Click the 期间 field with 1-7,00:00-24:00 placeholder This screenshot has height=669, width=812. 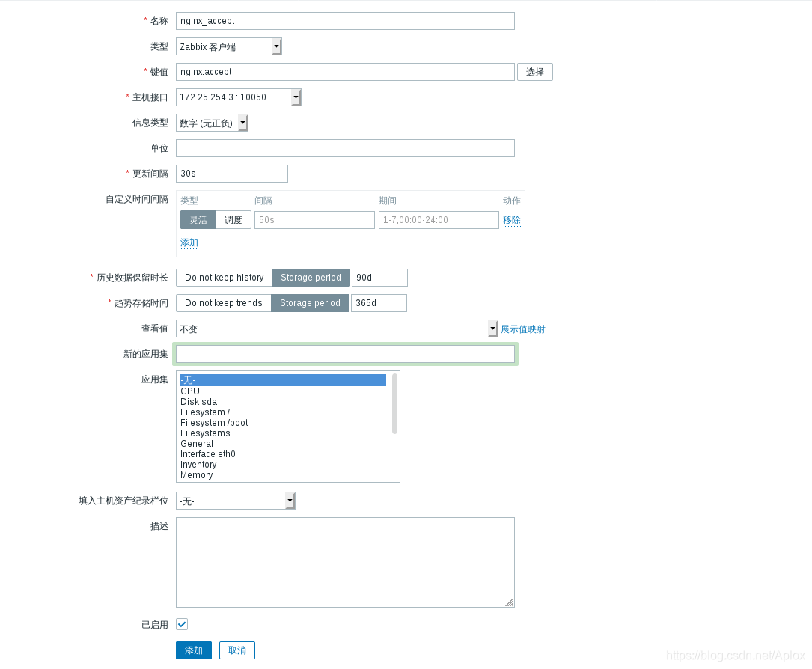point(439,219)
